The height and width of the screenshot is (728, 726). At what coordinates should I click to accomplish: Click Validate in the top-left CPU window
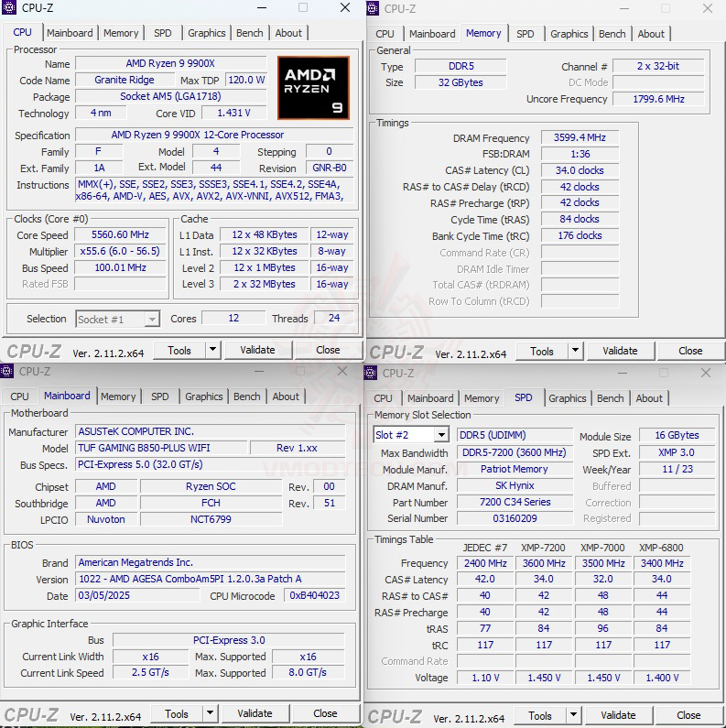257,350
